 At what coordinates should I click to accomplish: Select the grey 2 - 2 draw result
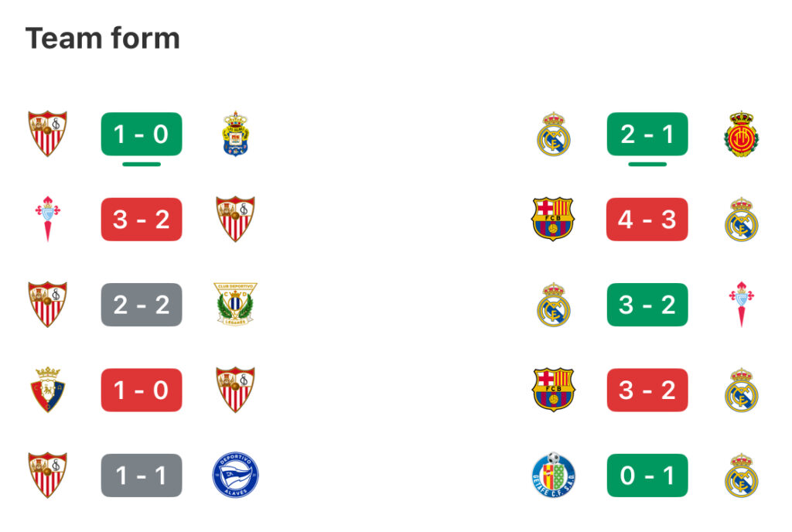pyautogui.click(x=142, y=305)
